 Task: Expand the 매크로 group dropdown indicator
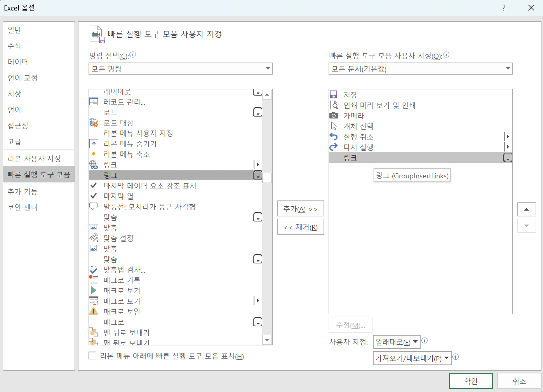(258, 322)
